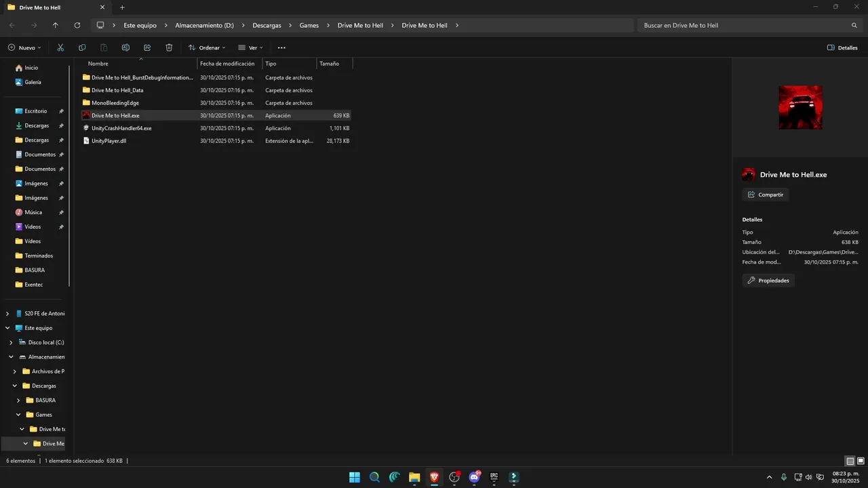Expand Archivos de P folder node
This screenshot has width=868, height=488.
15,371
